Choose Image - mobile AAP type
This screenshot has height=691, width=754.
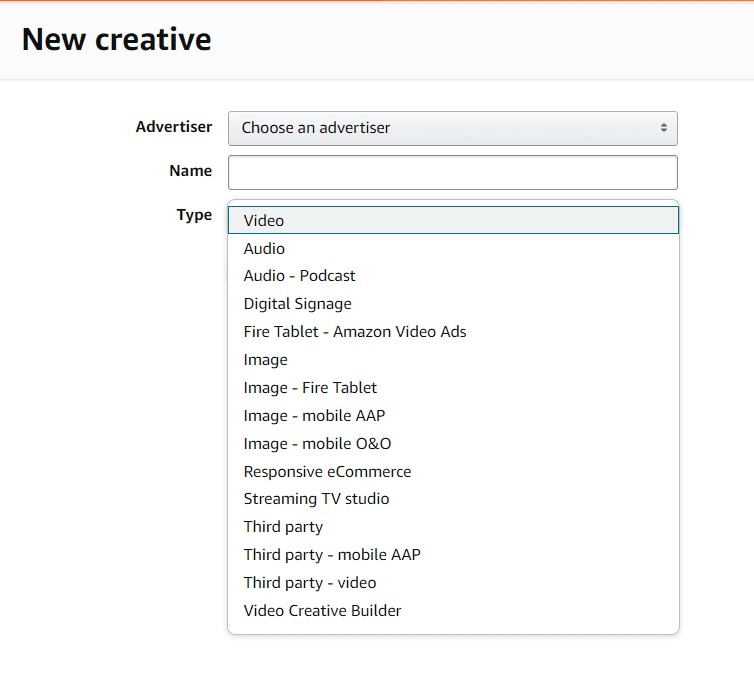pyautogui.click(x=314, y=416)
